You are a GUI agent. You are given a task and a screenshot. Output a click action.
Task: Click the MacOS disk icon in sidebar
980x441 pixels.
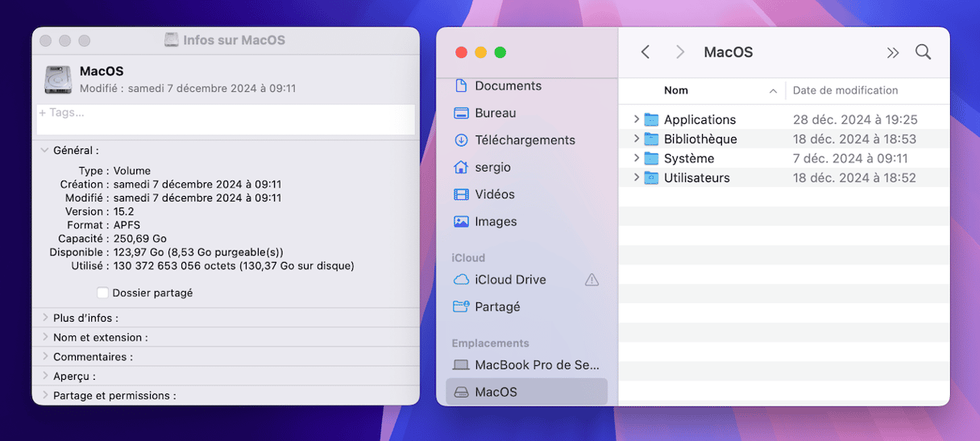click(461, 392)
